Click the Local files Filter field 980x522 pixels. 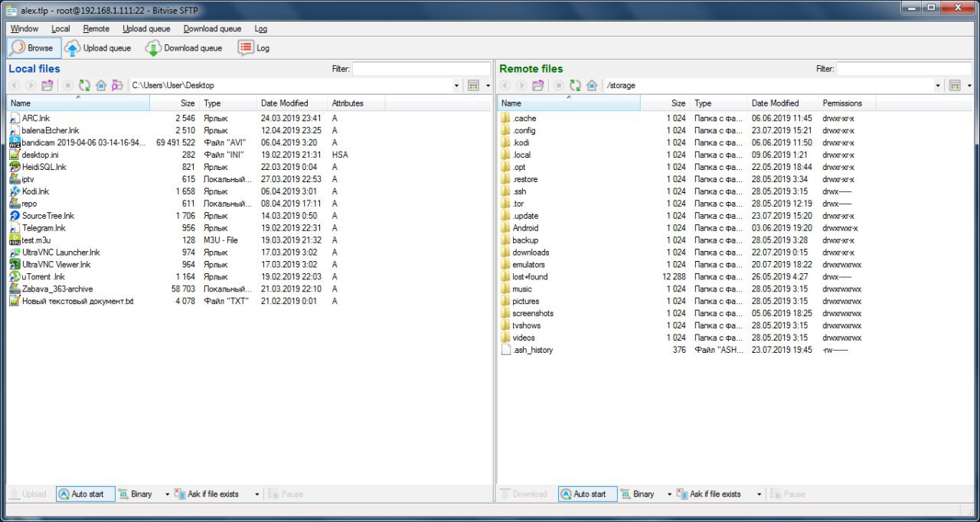point(422,69)
